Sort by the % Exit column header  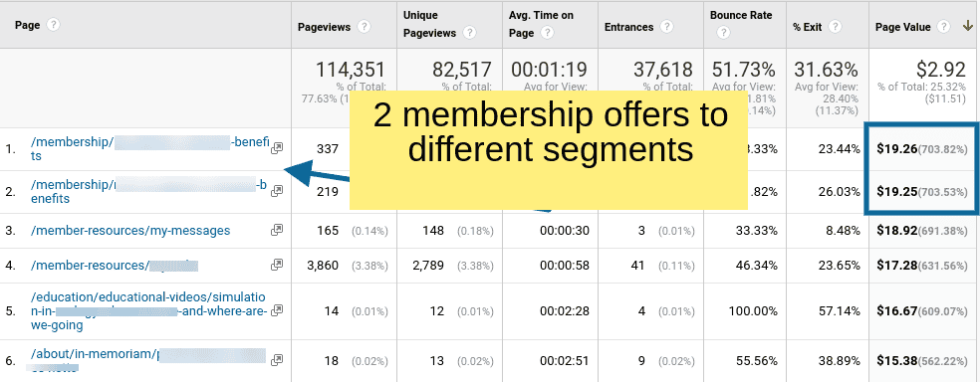click(808, 27)
